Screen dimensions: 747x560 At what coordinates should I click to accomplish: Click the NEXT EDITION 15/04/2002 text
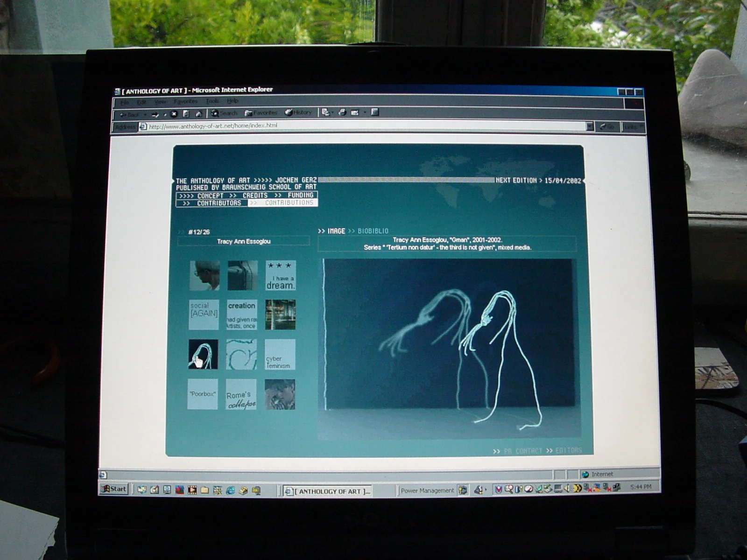click(538, 180)
